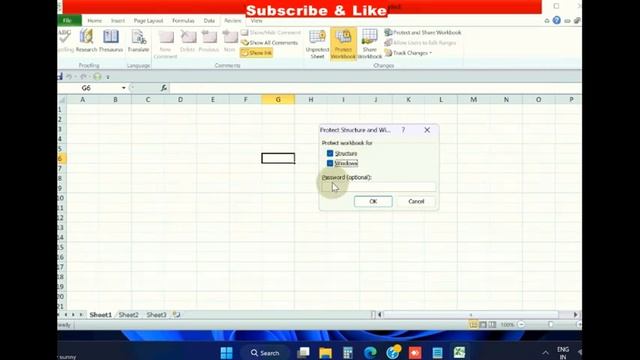Click the zoom slider handle

[551, 324]
